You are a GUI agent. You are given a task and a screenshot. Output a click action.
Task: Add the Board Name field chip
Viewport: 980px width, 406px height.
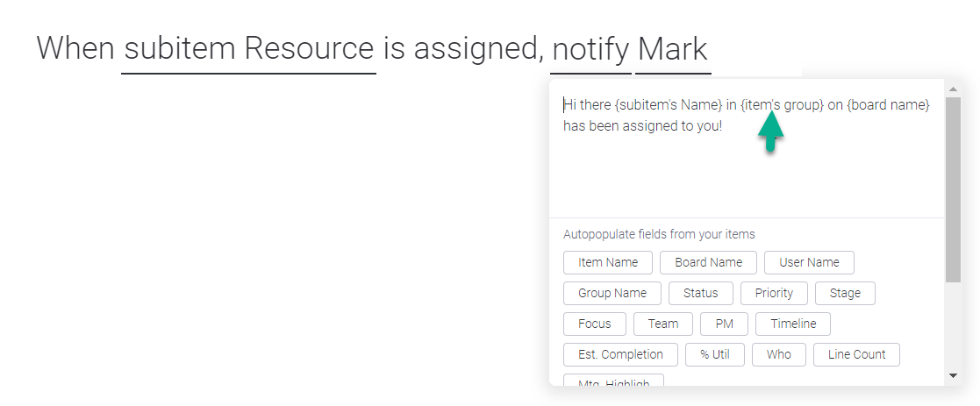(x=708, y=262)
